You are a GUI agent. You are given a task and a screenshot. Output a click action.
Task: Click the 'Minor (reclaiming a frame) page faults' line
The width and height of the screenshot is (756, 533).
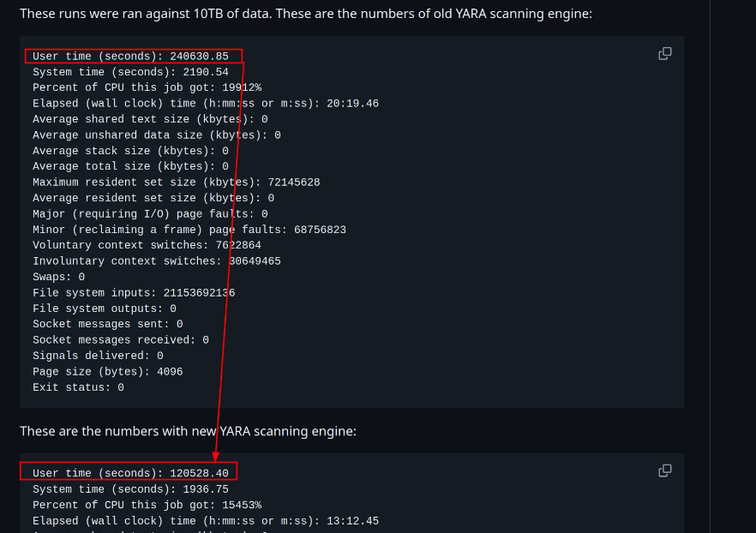point(189,230)
